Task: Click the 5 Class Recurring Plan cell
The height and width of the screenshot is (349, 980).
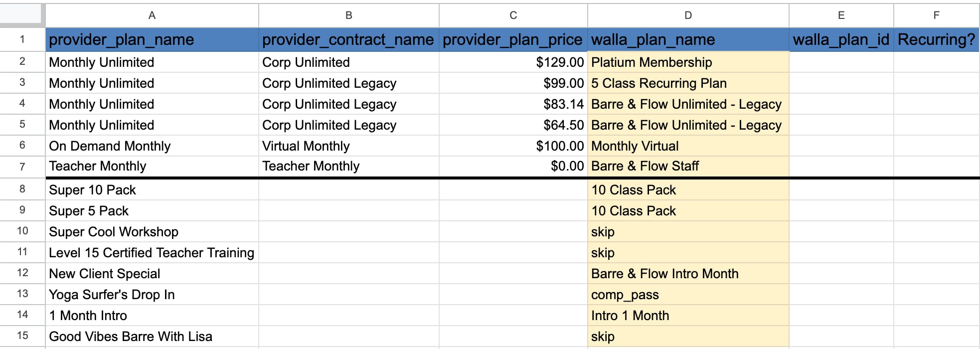Action: (x=688, y=83)
